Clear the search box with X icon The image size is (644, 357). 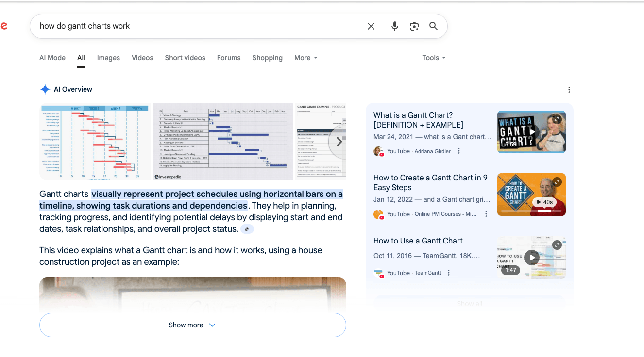[371, 26]
